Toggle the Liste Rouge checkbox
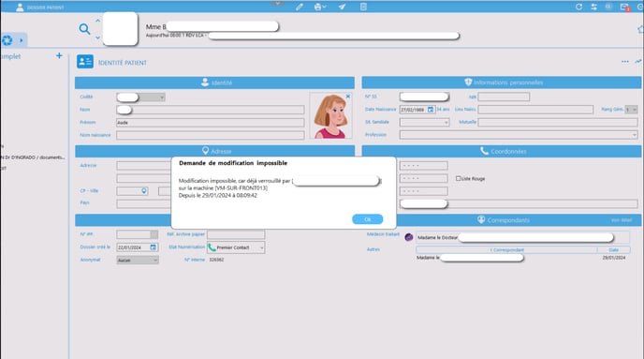The image size is (644, 359). [458, 178]
